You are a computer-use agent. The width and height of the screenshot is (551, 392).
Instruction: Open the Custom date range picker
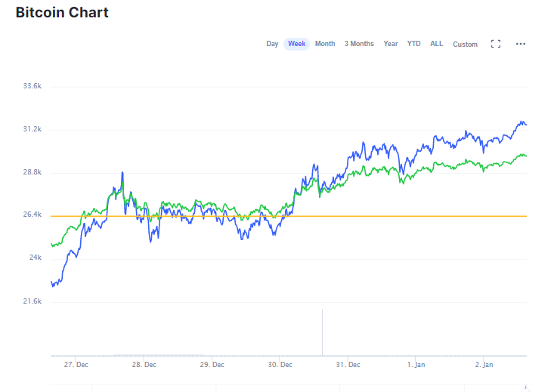[465, 45]
